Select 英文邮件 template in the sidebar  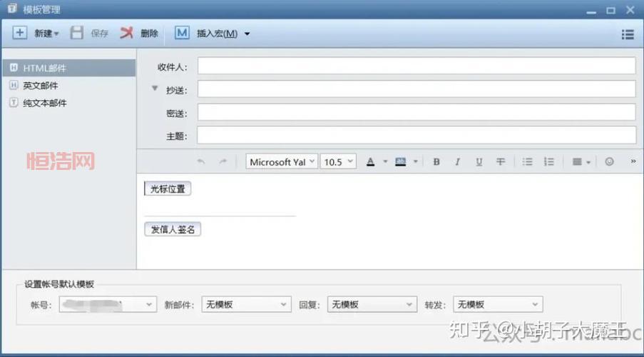40,86
